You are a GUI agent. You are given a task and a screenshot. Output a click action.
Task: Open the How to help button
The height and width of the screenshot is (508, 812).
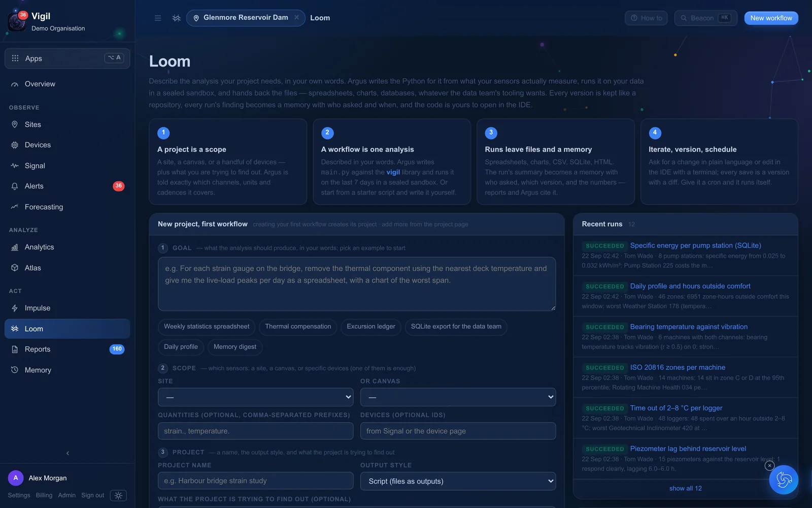pos(646,18)
